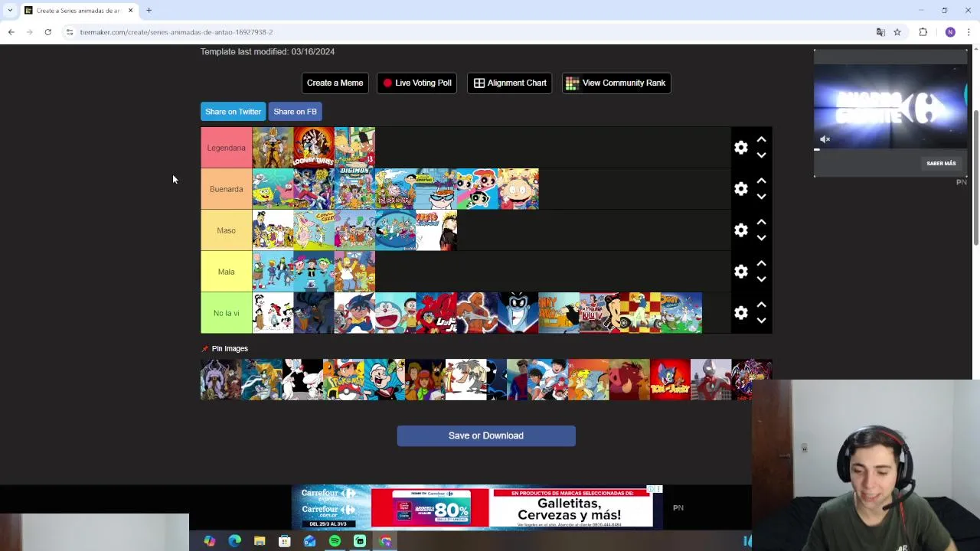Select Scooby-Doo image from unranked images
The height and width of the screenshot is (551, 980).
tap(425, 380)
